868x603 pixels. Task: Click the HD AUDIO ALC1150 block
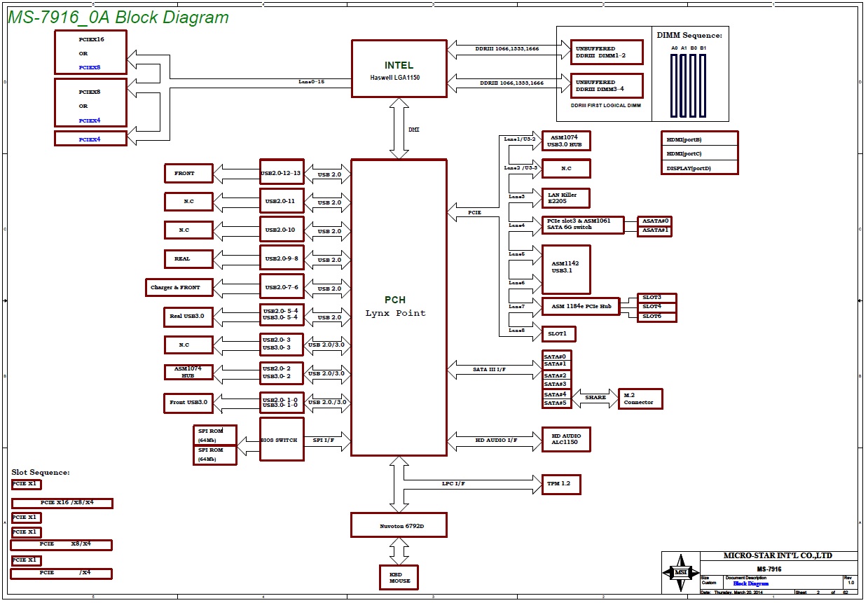(x=566, y=440)
